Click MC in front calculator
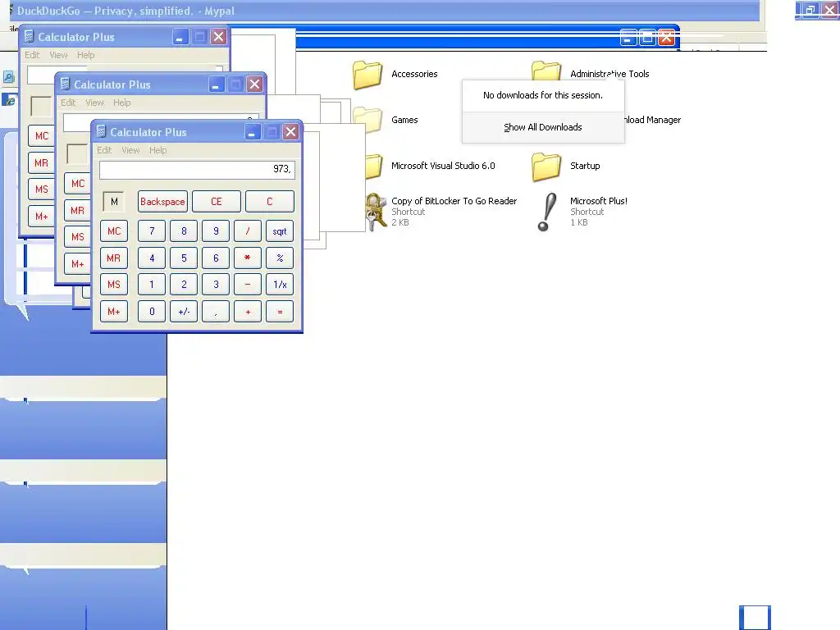 tap(114, 231)
